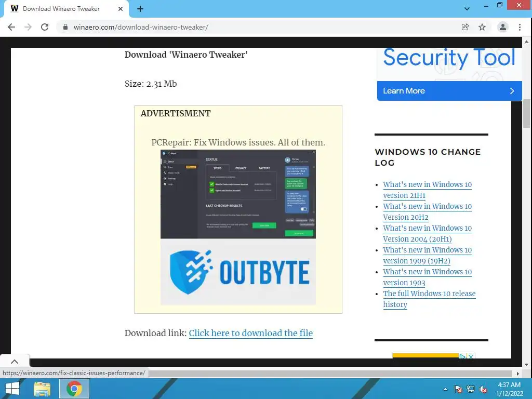
Task: Close the Download Winaero Tweaker tab
Action: point(120,9)
